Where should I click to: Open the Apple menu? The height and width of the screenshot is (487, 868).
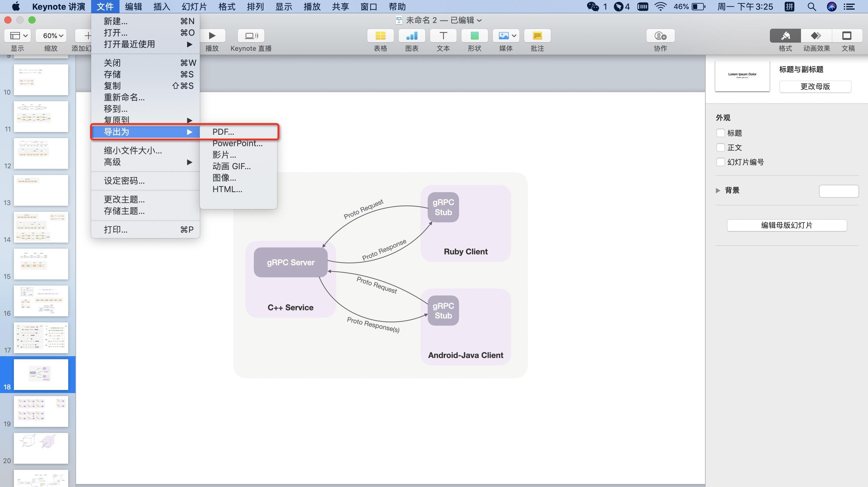15,6
